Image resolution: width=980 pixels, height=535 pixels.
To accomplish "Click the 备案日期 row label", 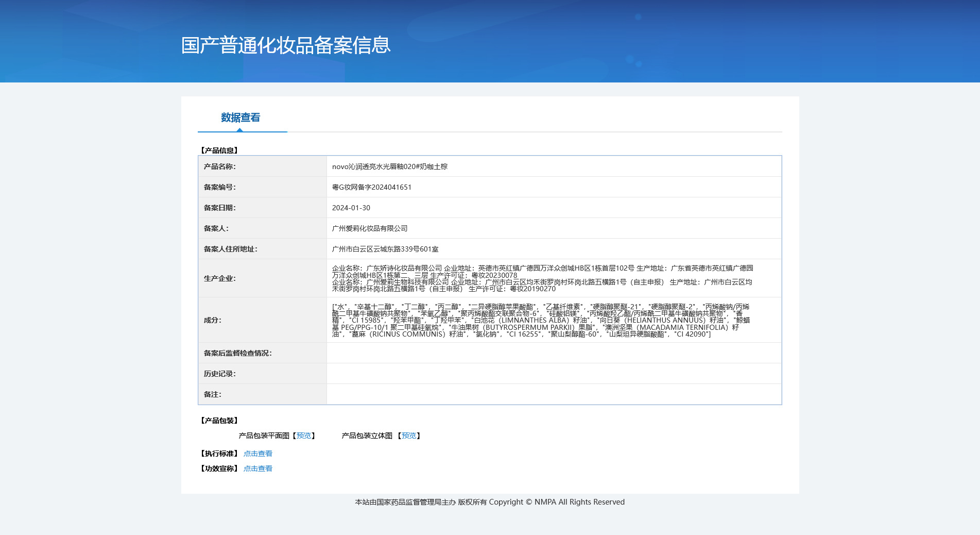I will (220, 208).
